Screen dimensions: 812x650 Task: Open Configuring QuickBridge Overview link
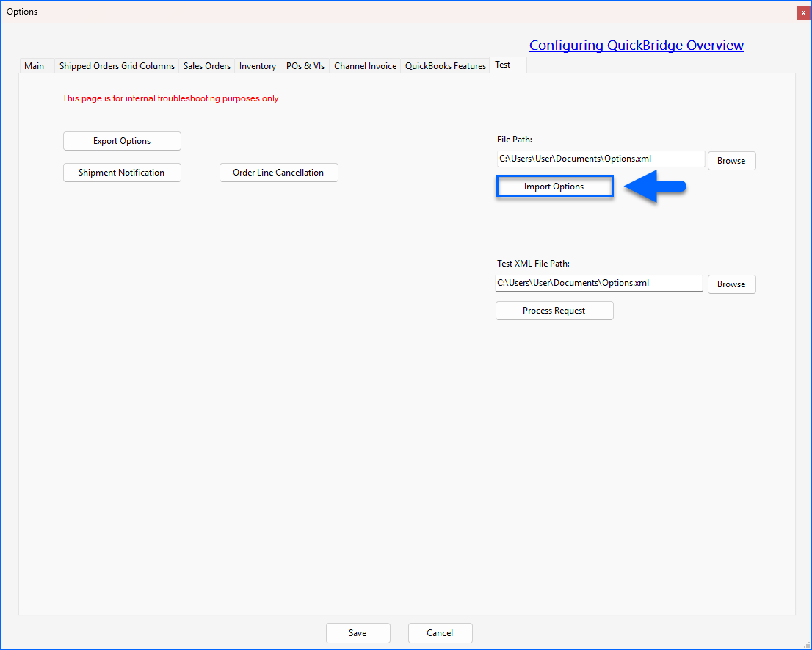[x=637, y=45]
